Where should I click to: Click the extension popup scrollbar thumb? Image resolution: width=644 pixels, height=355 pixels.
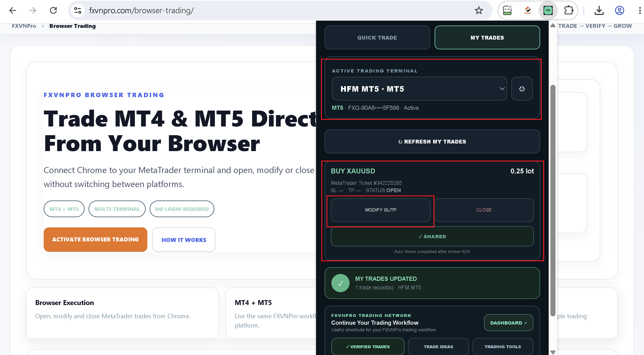click(553, 201)
